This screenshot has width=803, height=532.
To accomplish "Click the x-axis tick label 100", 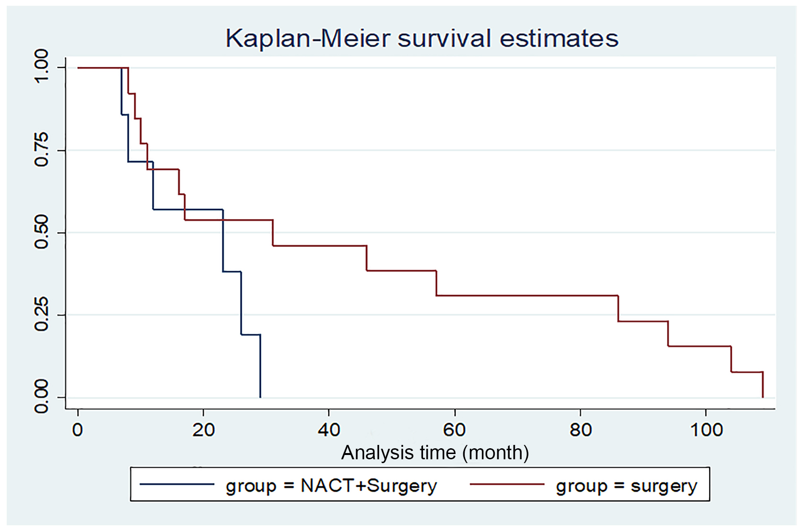I will (x=706, y=430).
